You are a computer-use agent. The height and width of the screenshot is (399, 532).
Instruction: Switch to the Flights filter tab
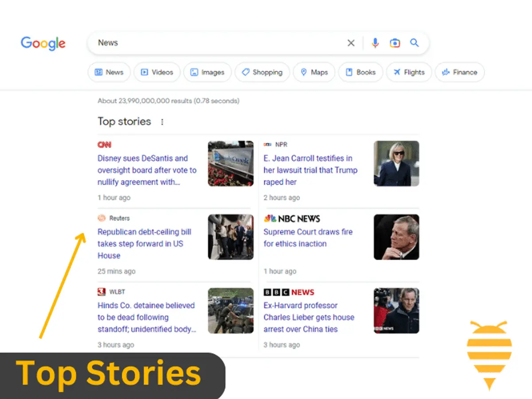409,72
